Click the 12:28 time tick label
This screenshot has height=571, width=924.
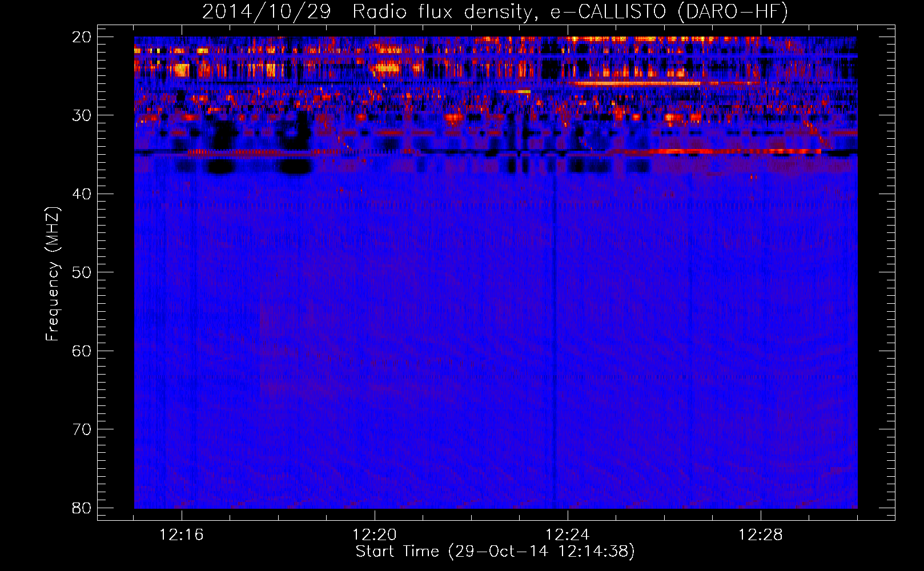pyautogui.click(x=761, y=535)
